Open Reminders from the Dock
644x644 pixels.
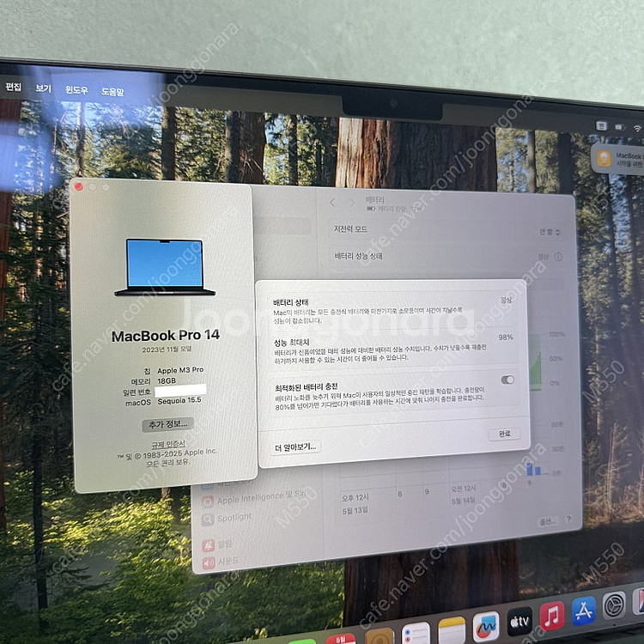coord(416,634)
